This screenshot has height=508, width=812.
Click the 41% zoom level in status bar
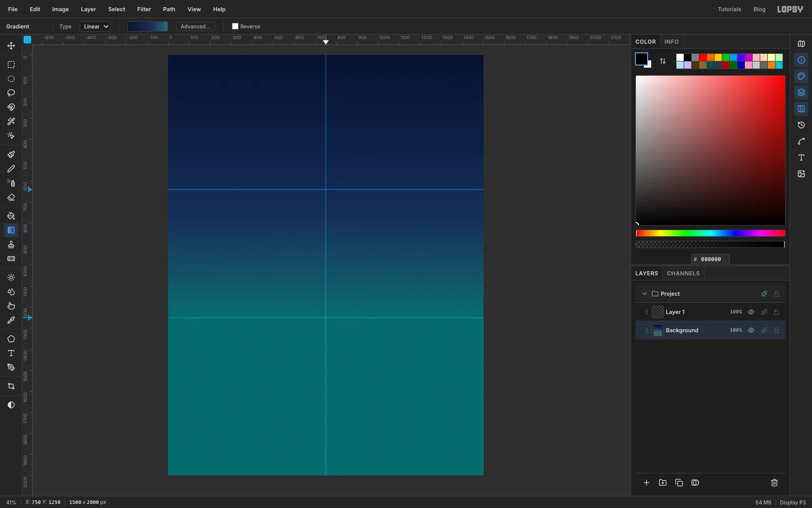(x=11, y=502)
